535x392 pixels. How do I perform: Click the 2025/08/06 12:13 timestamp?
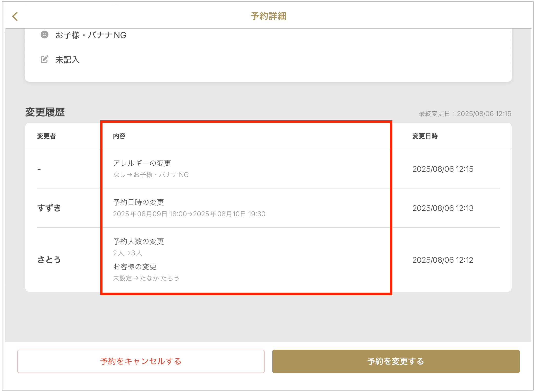coord(443,208)
